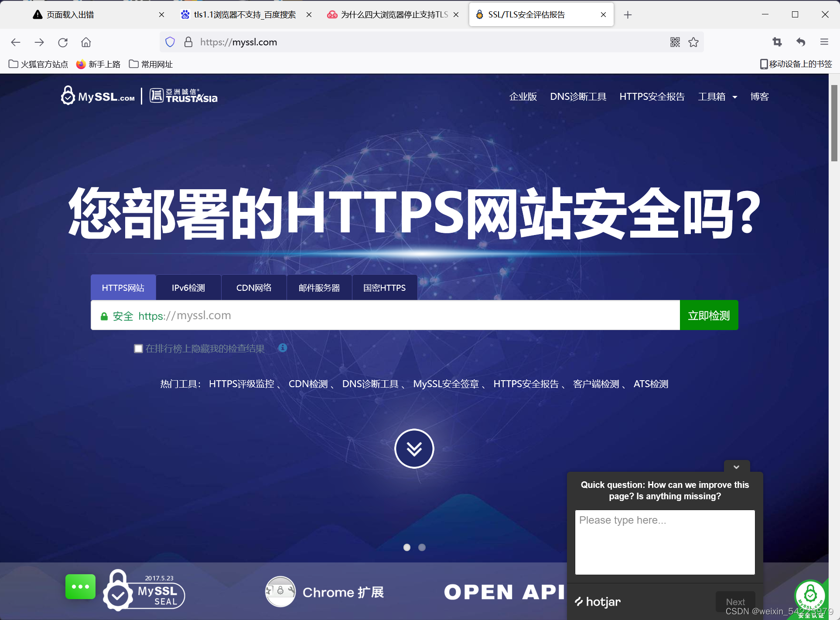Open the DNS诊断工具 nav icon

pyautogui.click(x=577, y=96)
